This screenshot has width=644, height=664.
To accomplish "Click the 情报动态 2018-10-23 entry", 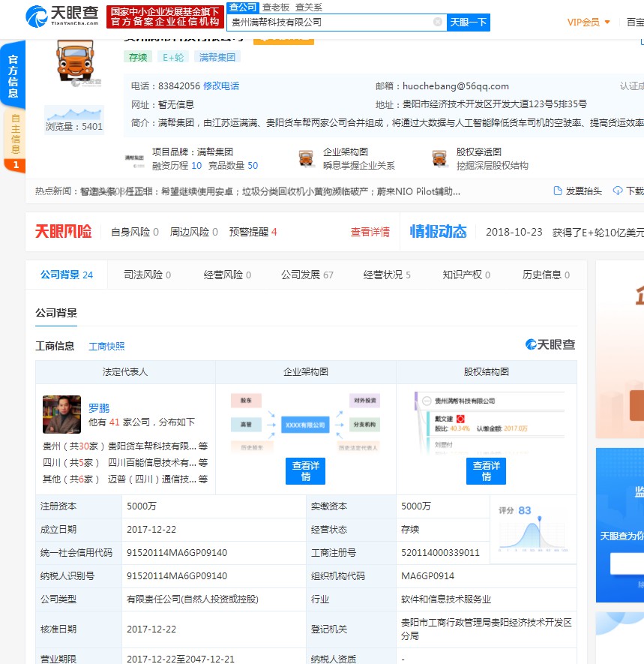I will point(565,233).
